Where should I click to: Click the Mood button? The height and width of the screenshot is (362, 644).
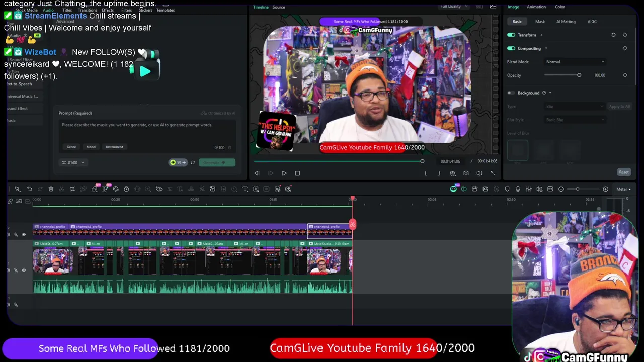tap(91, 147)
